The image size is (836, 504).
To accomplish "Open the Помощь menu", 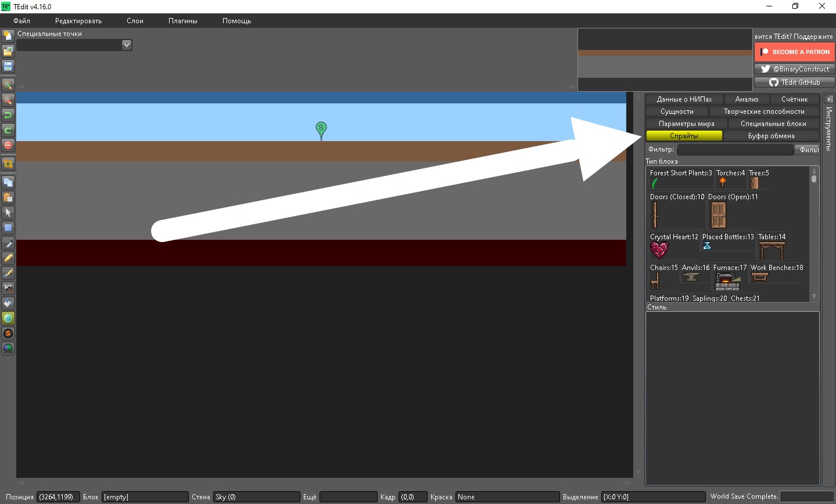I will [x=237, y=21].
